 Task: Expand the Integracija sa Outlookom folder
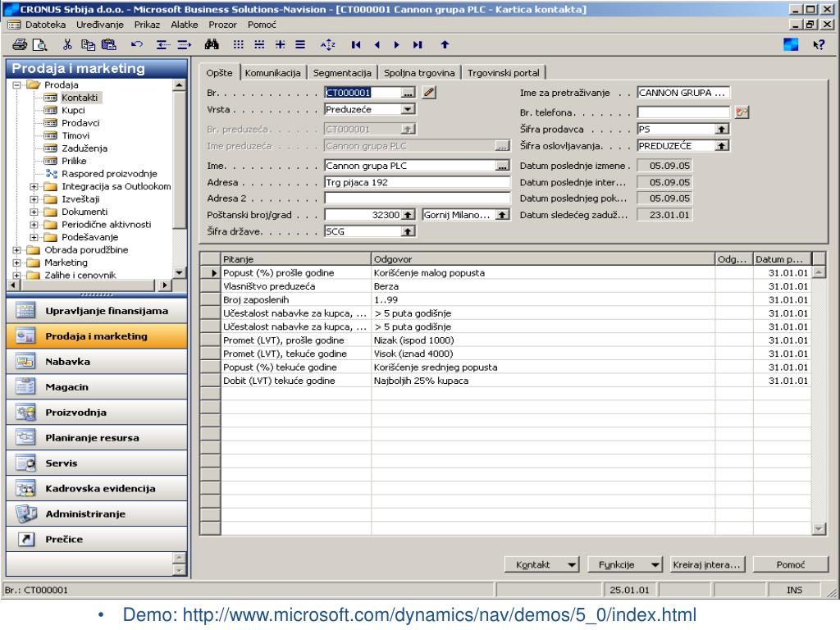(x=34, y=186)
